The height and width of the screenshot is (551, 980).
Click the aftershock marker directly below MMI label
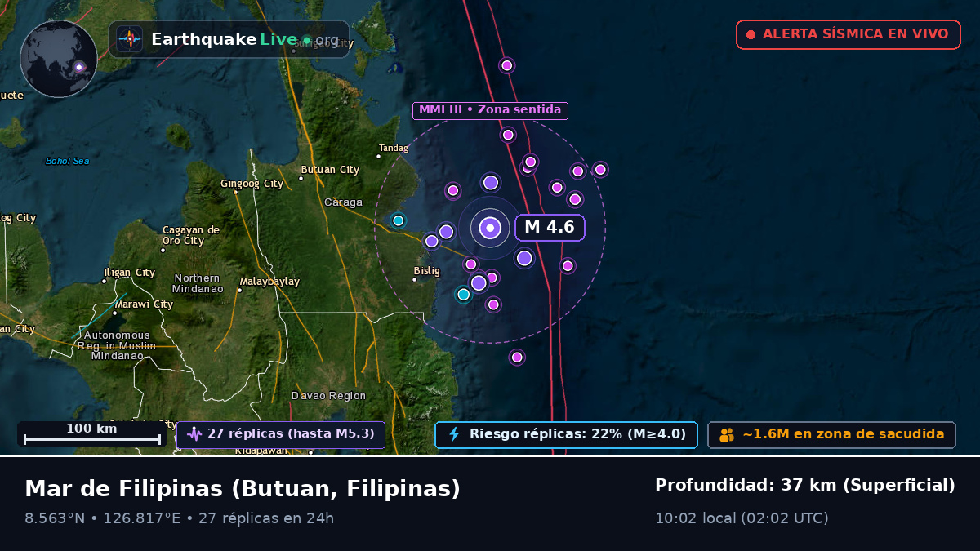tap(508, 135)
